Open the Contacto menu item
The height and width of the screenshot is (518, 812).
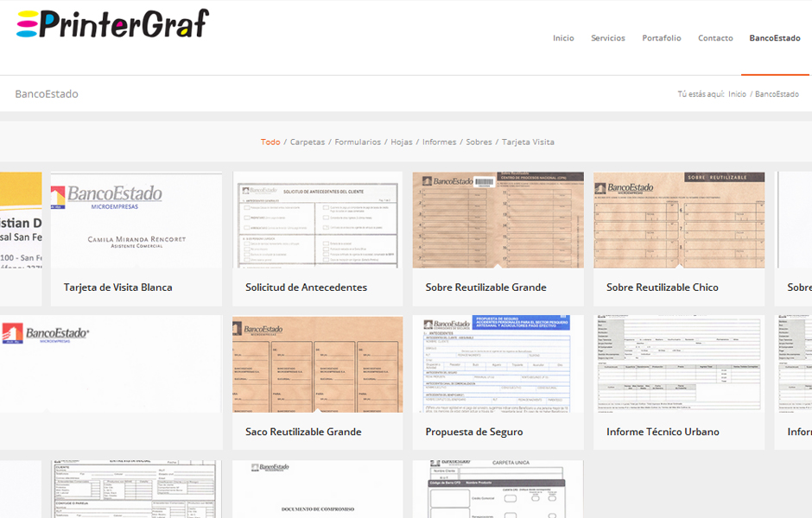click(x=715, y=38)
